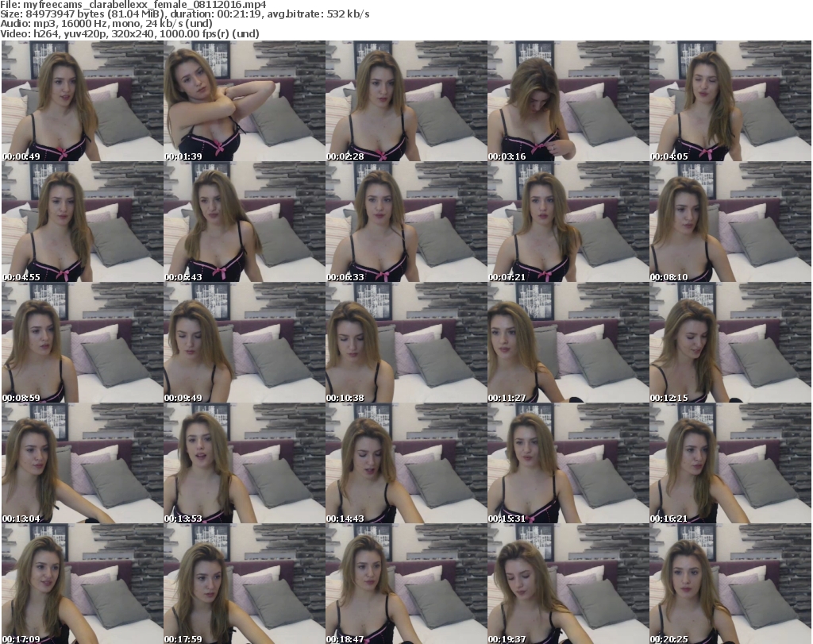Click the Video h264 info line

(x=129, y=33)
